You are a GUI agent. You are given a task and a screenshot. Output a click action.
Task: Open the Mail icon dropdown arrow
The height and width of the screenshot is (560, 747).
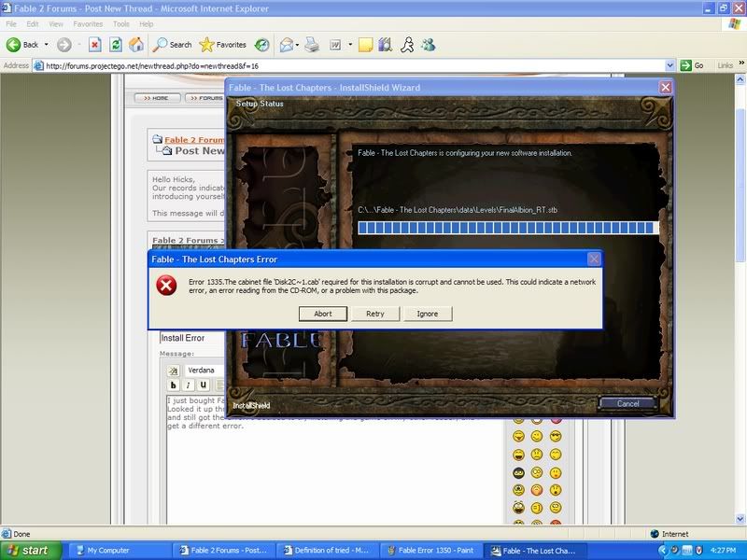pyautogui.click(x=297, y=45)
